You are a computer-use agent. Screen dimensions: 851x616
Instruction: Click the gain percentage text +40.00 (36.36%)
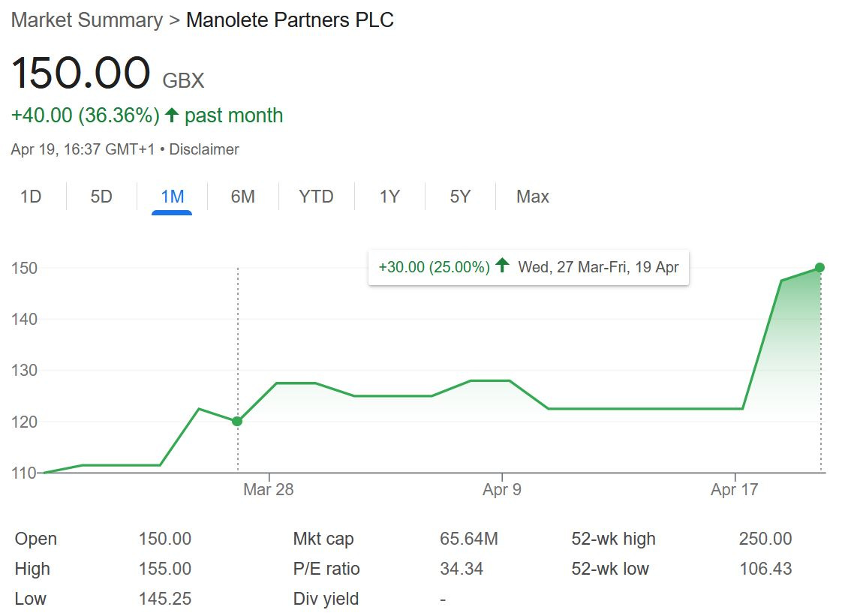84,115
